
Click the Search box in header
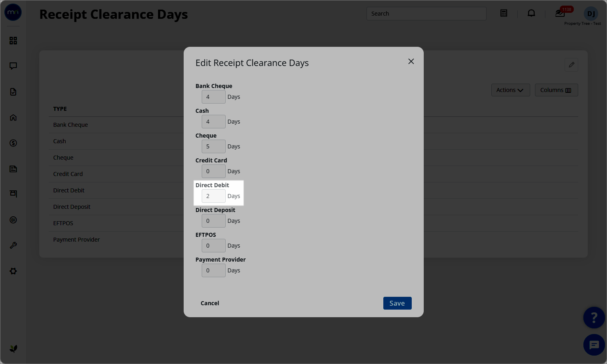pos(426,14)
